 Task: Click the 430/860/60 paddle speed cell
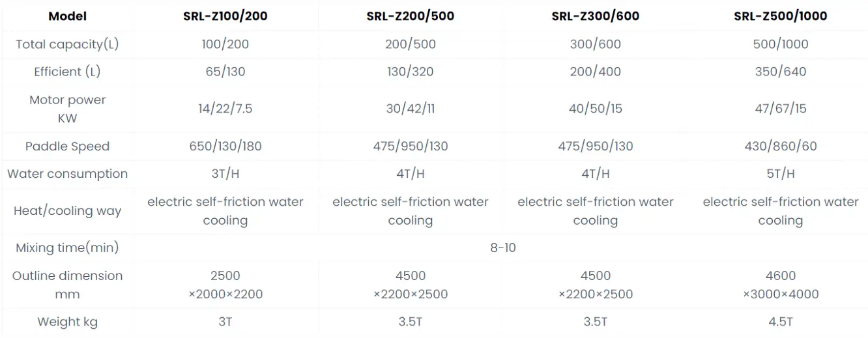pyautogui.click(x=780, y=147)
